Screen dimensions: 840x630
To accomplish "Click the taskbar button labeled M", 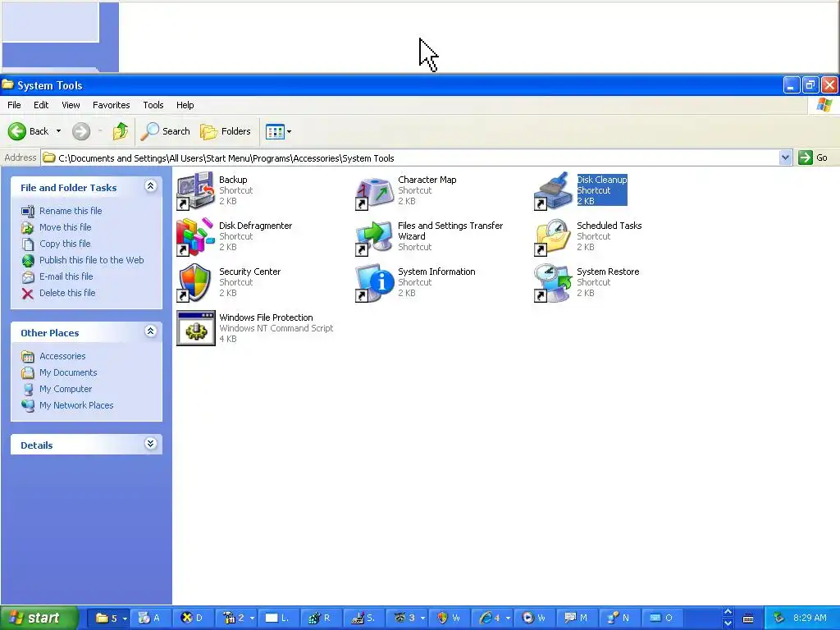I will [577, 619].
